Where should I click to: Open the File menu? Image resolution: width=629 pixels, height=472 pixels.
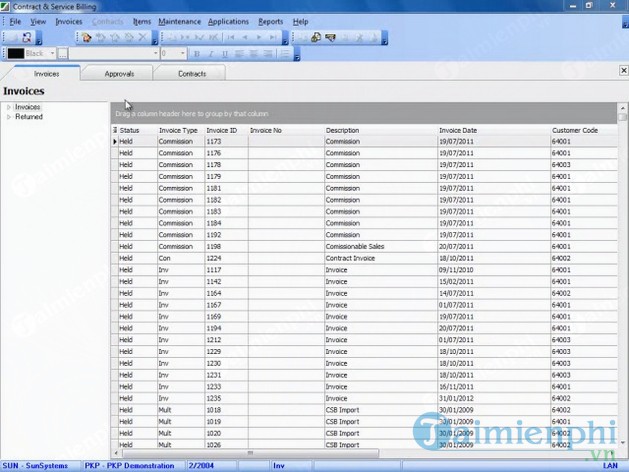coord(15,22)
